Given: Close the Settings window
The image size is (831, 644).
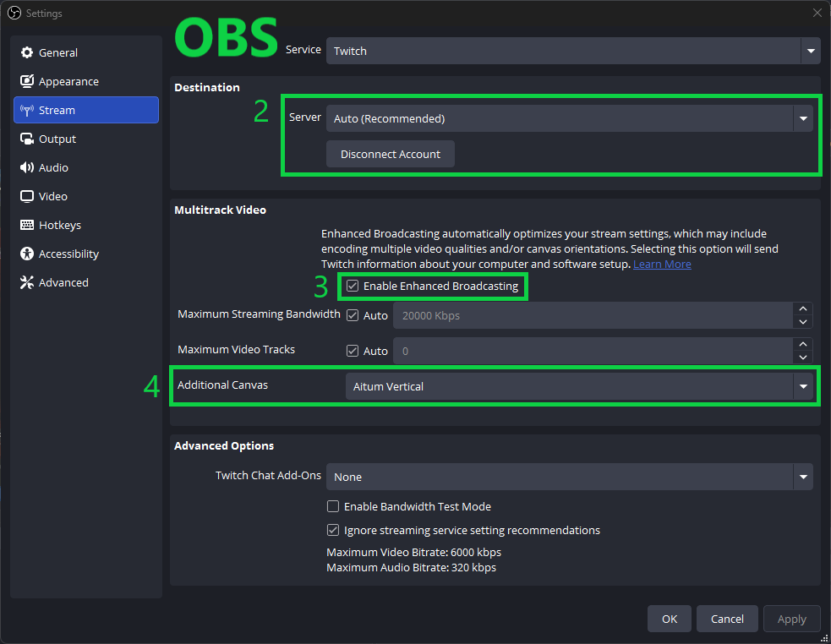Looking at the screenshot, I should tap(817, 13).
